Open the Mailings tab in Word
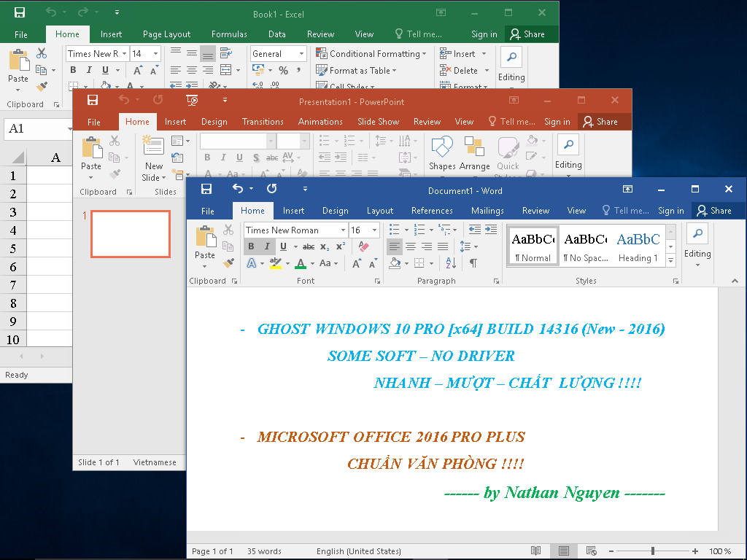This screenshot has width=747, height=560. click(487, 211)
